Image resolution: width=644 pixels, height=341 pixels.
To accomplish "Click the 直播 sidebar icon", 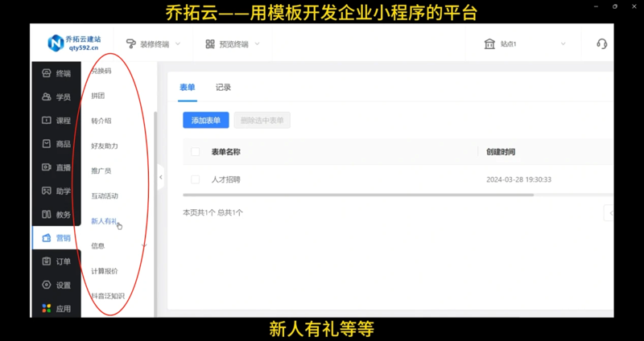I will coord(47,167).
